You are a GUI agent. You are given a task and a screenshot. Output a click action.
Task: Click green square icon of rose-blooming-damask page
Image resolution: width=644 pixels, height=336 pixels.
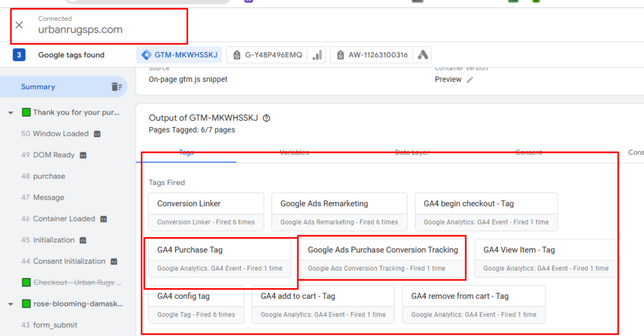pyautogui.click(x=26, y=304)
